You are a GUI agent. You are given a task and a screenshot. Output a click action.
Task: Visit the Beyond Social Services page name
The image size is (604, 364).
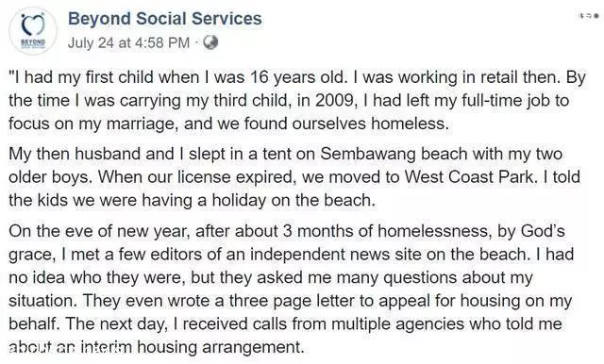pos(165,19)
